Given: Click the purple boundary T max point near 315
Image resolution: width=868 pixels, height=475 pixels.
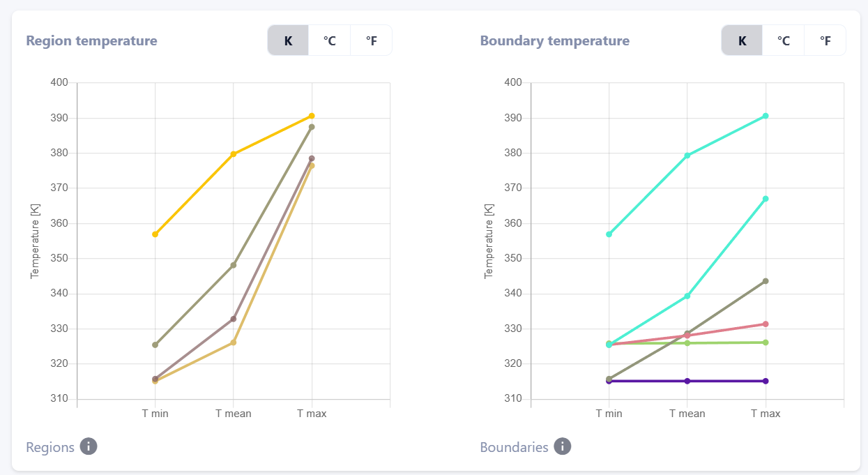Looking at the screenshot, I should (766, 381).
